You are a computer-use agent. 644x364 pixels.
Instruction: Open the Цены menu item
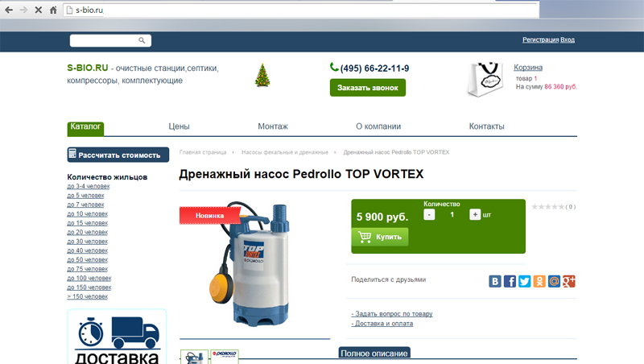pyautogui.click(x=179, y=126)
